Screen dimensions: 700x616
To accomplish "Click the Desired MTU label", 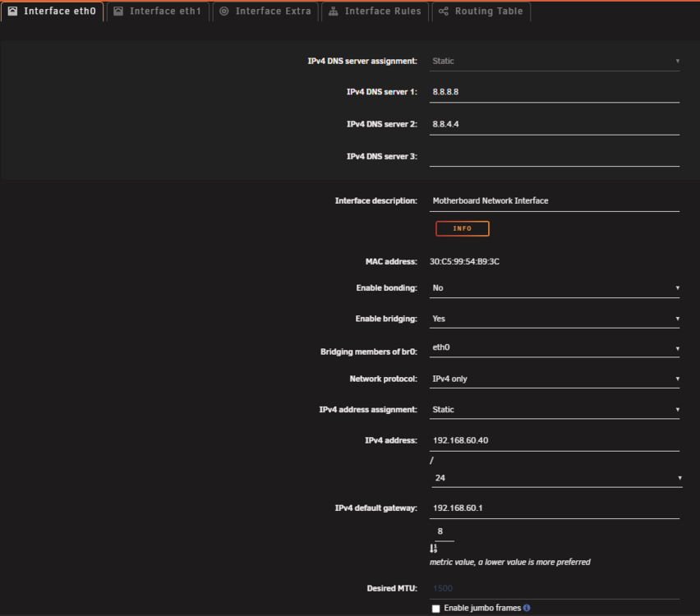I will (392, 589).
